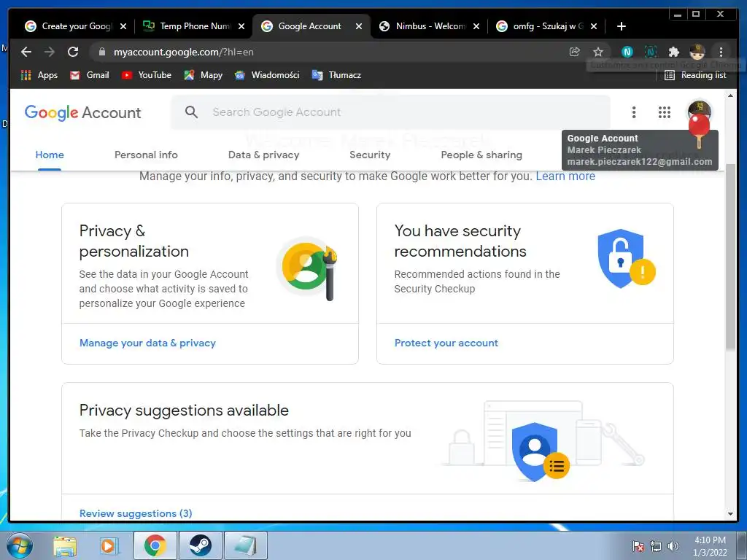The height and width of the screenshot is (560, 747).
Task: Click the browser forward arrow
Action: click(x=50, y=52)
